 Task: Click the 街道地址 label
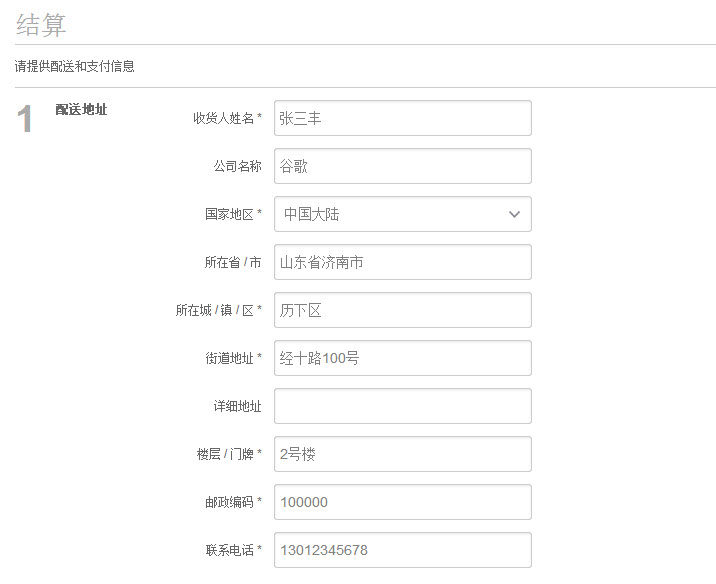233,358
